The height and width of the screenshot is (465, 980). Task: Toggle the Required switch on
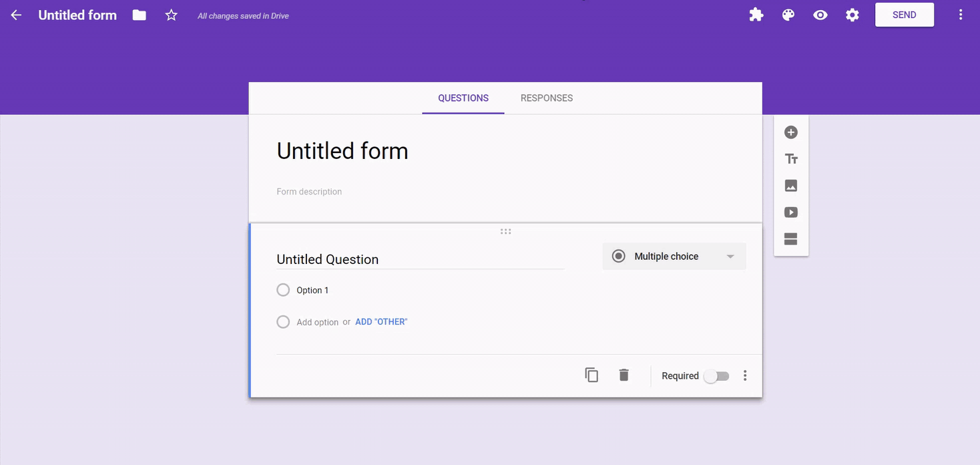[716, 376]
